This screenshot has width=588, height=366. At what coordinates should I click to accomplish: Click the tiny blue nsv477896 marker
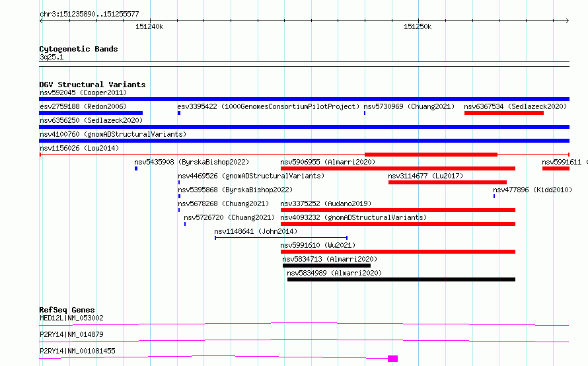[494, 196]
